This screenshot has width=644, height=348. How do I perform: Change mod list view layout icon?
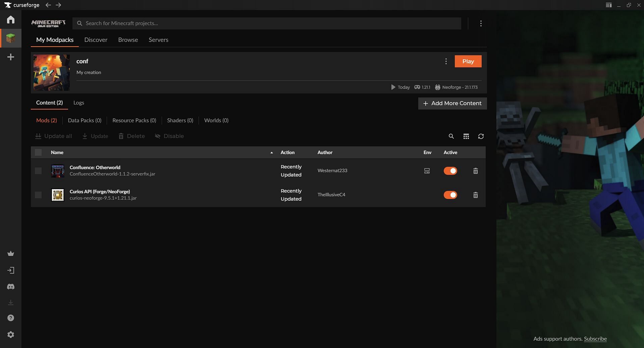coord(466,136)
